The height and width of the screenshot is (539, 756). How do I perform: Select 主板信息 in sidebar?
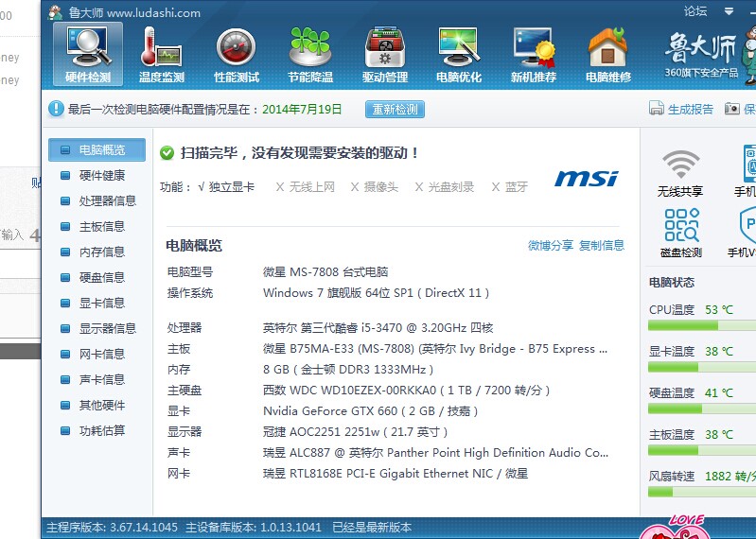(97, 226)
